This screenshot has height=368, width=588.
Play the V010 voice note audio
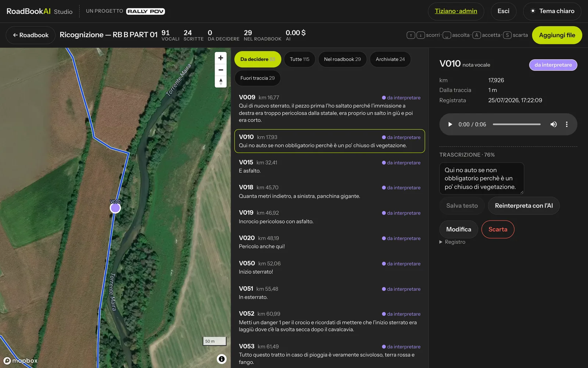coord(450,124)
